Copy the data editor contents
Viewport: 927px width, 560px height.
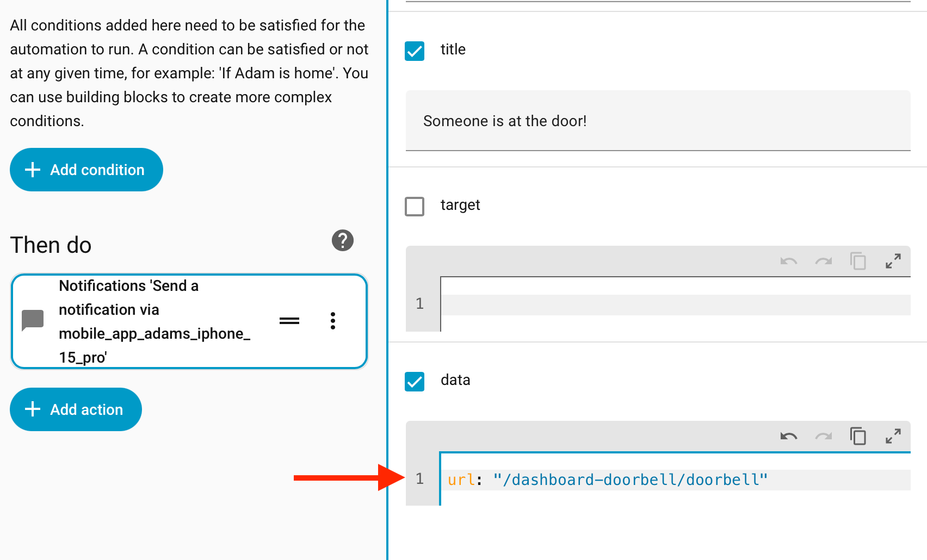[x=858, y=436]
